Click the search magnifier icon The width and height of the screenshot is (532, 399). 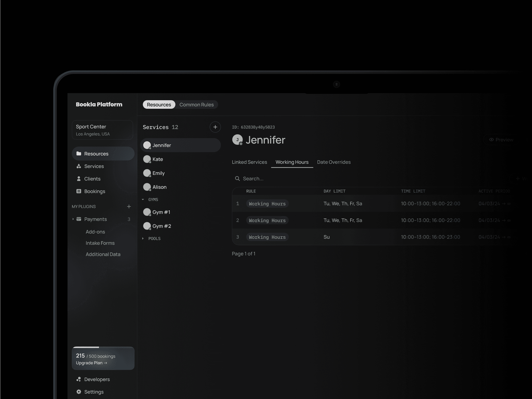pos(237,179)
